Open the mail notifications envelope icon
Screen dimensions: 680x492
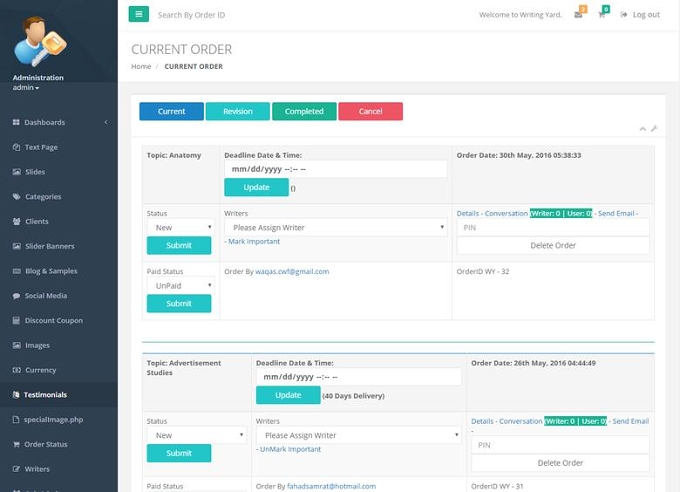578,15
